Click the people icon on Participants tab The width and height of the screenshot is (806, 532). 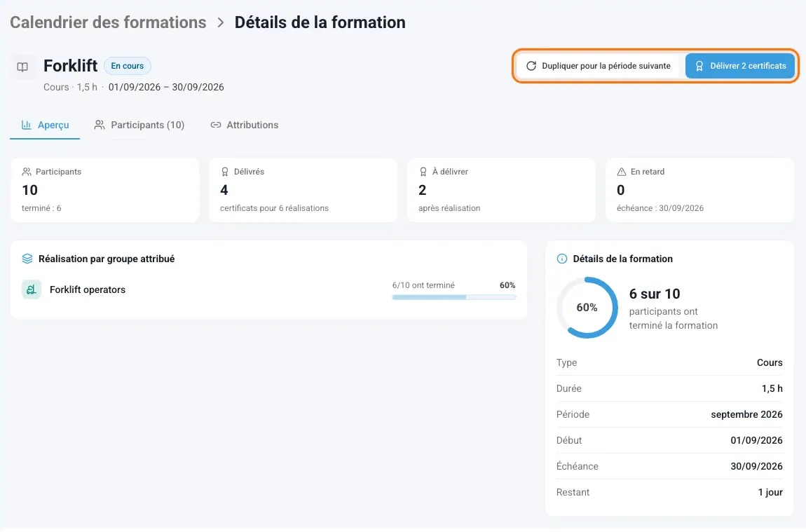[100, 125]
